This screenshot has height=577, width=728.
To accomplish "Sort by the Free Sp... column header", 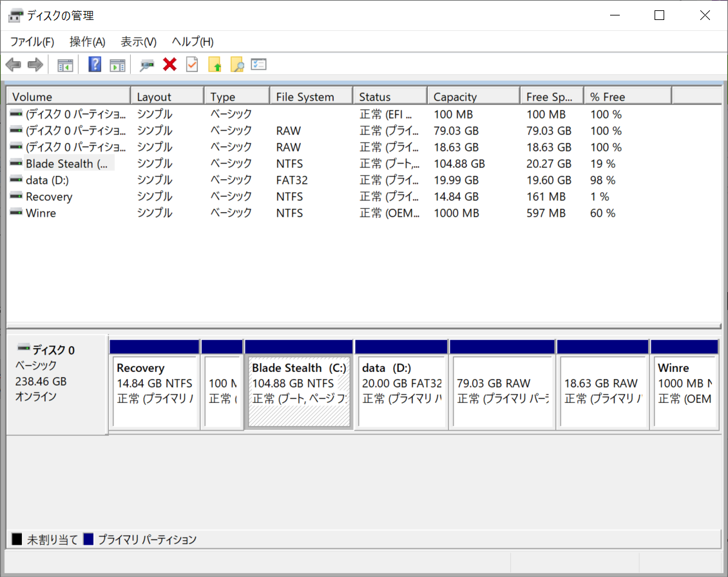I will click(551, 96).
